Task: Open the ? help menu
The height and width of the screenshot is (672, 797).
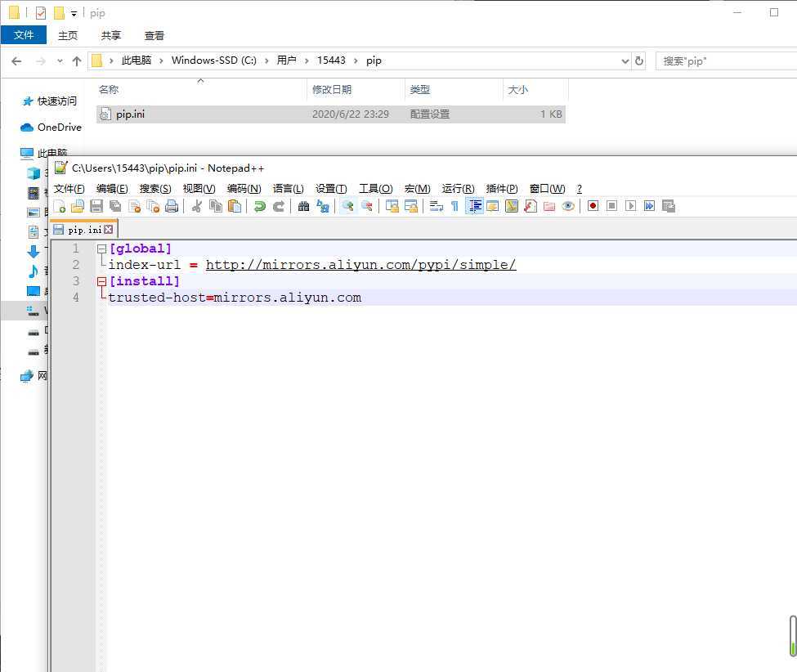Action: [580, 189]
